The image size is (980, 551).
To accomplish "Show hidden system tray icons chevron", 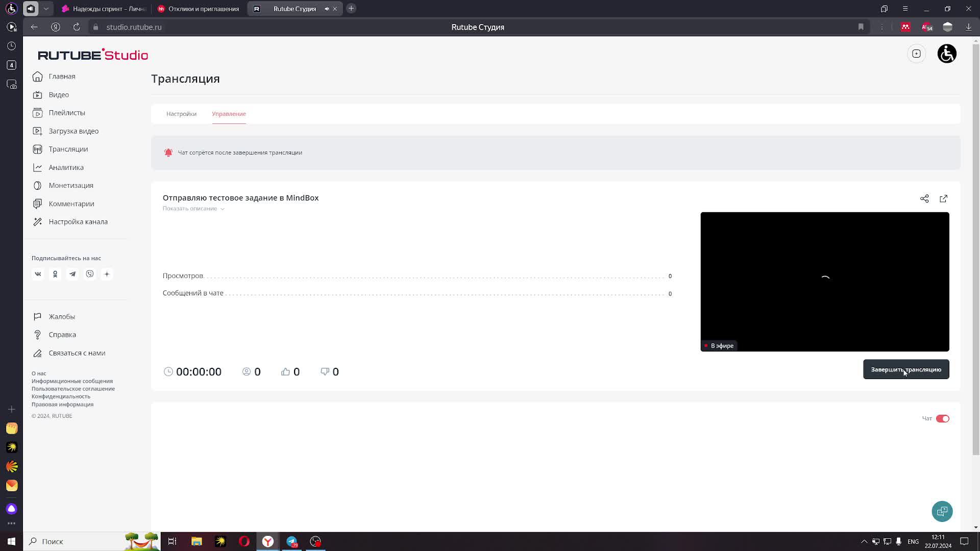I will pyautogui.click(x=864, y=541).
